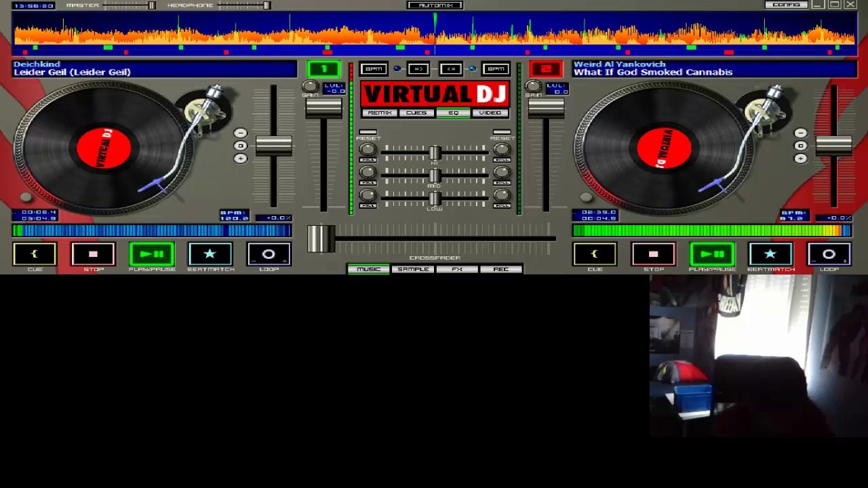The height and width of the screenshot is (488, 868).
Task: Activate the Loop button on deck 2
Action: (x=829, y=254)
